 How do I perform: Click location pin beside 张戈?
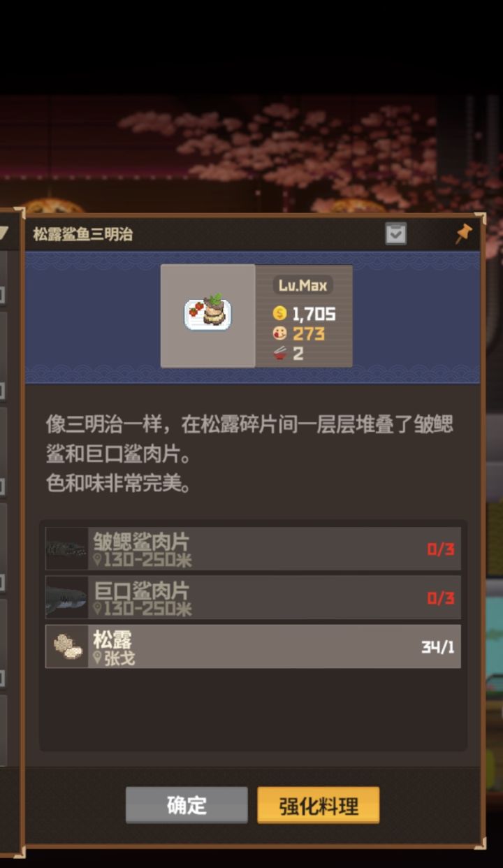click(x=98, y=658)
